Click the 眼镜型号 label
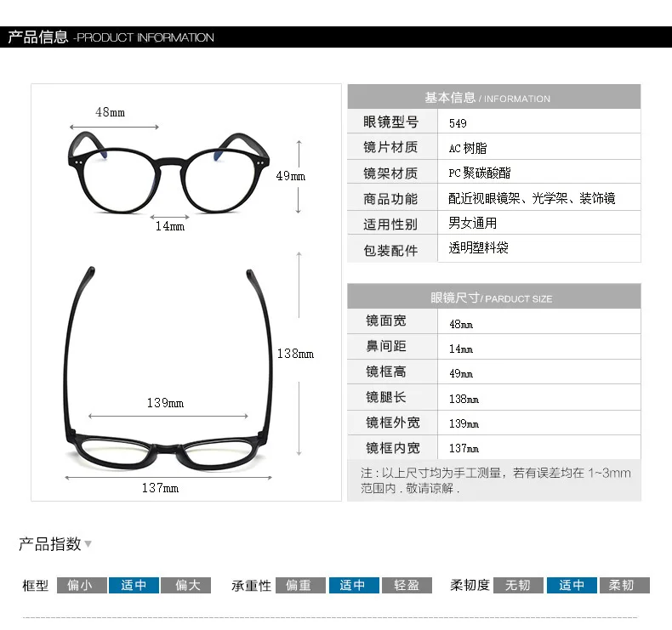672x630 pixels. click(390, 122)
